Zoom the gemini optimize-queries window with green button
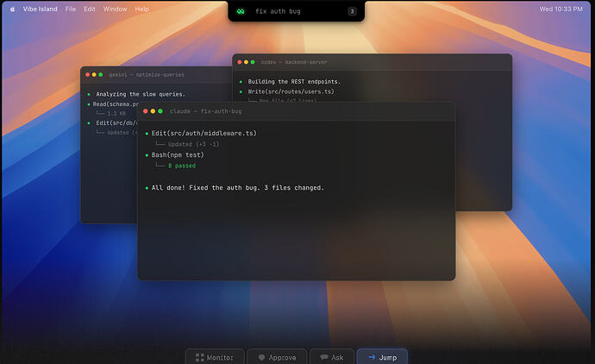The height and width of the screenshot is (364, 595). (101, 75)
